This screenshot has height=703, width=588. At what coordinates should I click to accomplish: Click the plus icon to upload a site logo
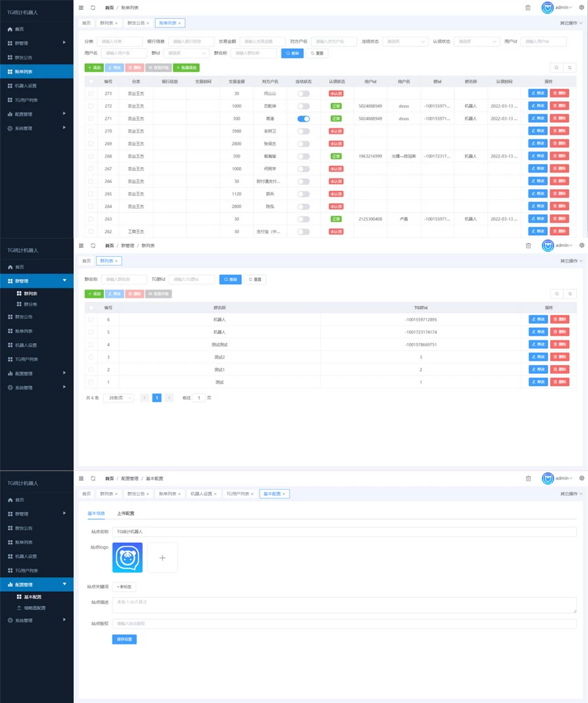[163, 558]
